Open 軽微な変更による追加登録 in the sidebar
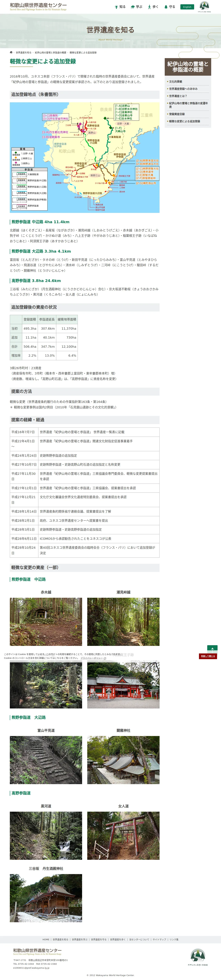Screen dimensions: 221x980 184,121
